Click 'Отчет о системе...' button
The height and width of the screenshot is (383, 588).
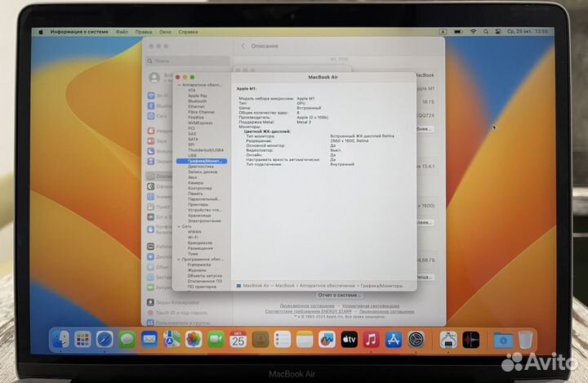click(x=340, y=296)
